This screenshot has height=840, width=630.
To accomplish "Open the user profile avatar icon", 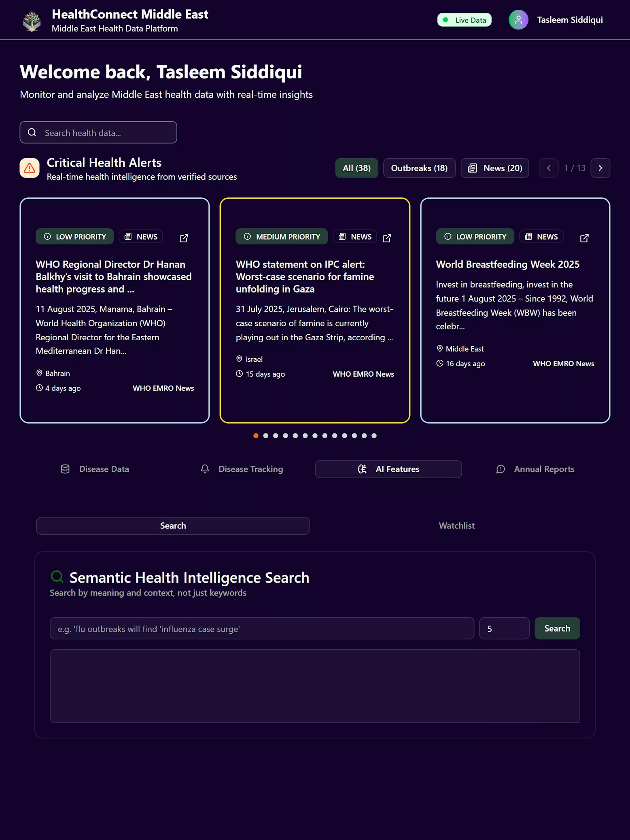I will pos(518,20).
